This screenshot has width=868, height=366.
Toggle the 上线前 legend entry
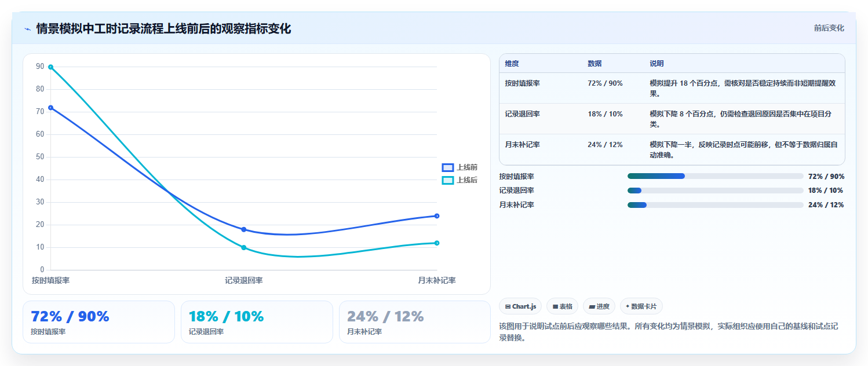pyautogui.click(x=459, y=167)
